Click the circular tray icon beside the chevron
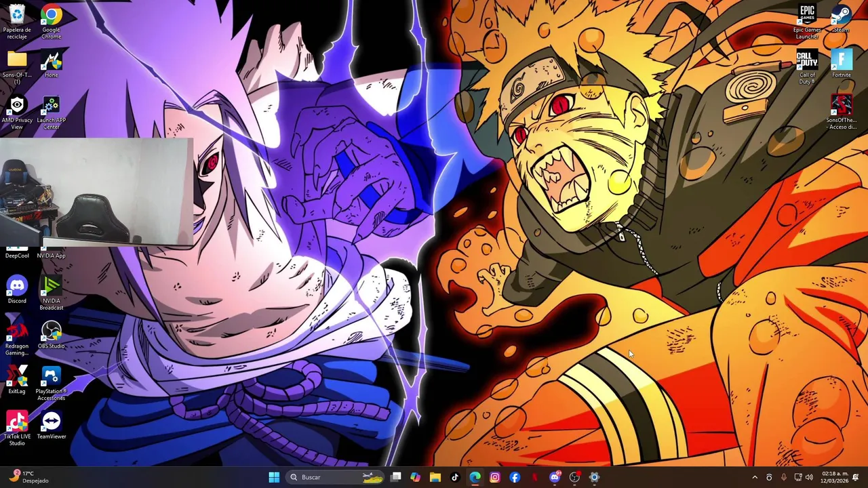868x488 pixels. pos(769,477)
